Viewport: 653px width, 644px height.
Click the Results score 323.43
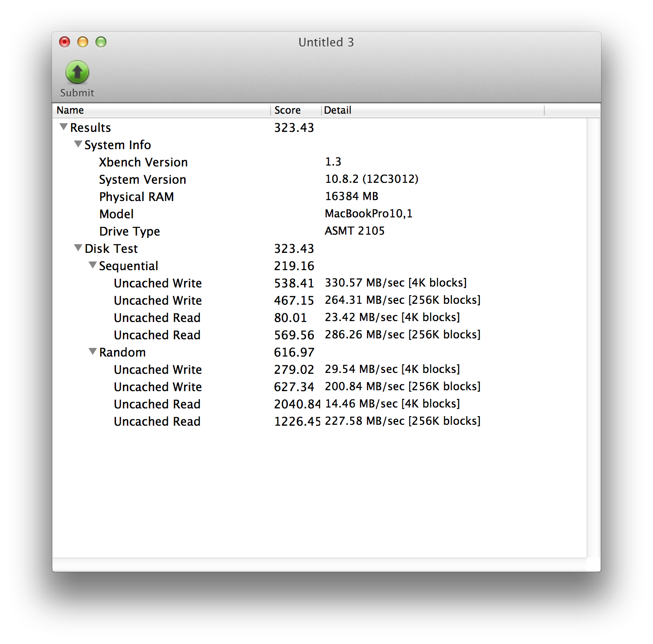tap(294, 128)
